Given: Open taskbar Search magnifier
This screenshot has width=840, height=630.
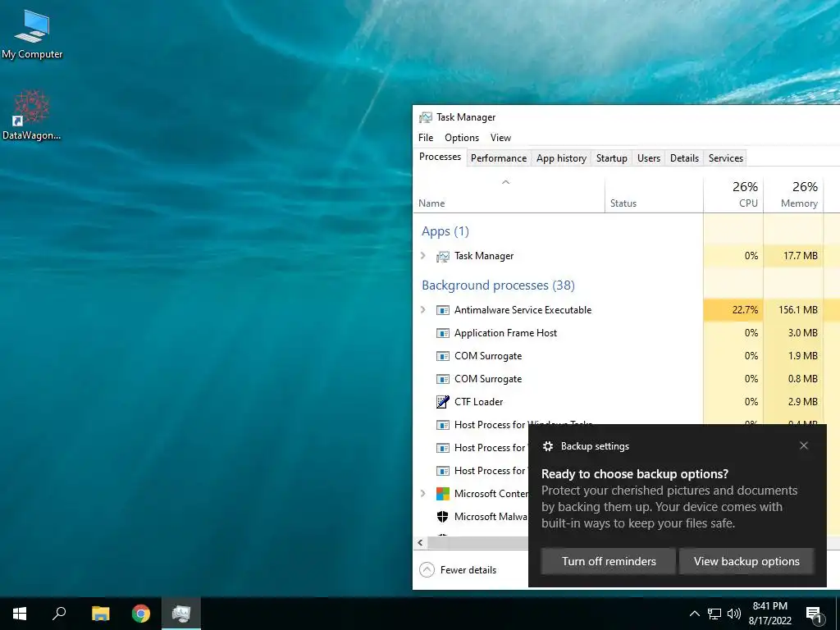Looking at the screenshot, I should click(59, 614).
